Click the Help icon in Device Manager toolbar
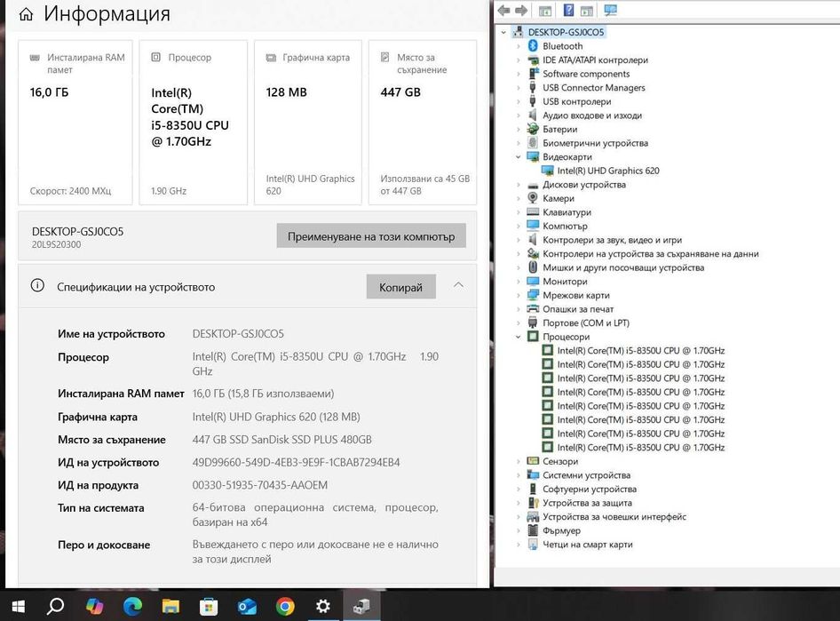This screenshot has height=621, width=840. click(569, 10)
